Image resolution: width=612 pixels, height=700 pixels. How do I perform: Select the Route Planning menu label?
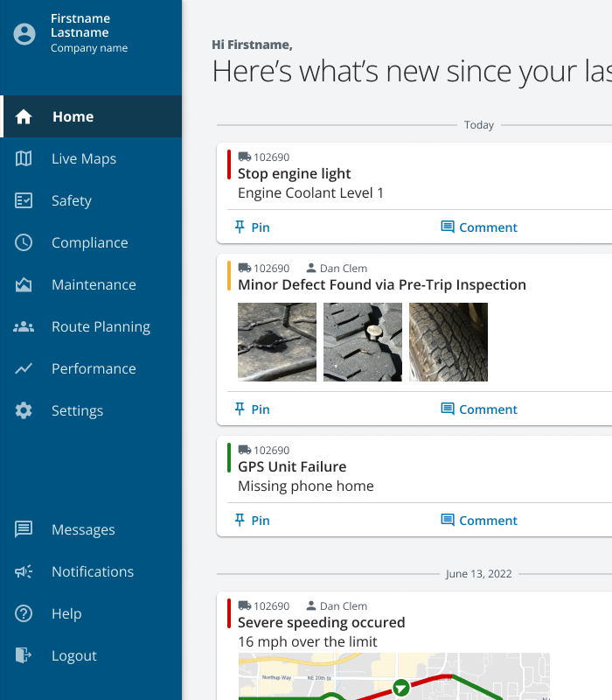pyautogui.click(x=101, y=326)
